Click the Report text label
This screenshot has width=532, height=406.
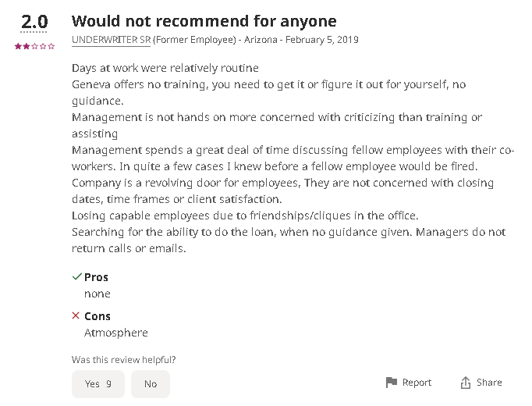pyautogui.click(x=417, y=383)
